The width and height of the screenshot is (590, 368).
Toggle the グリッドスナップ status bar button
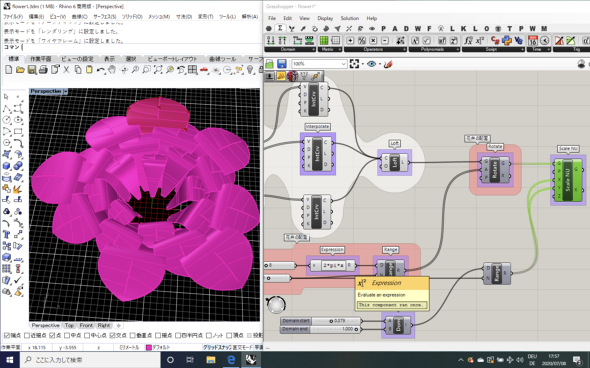pyautogui.click(x=217, y=347)
